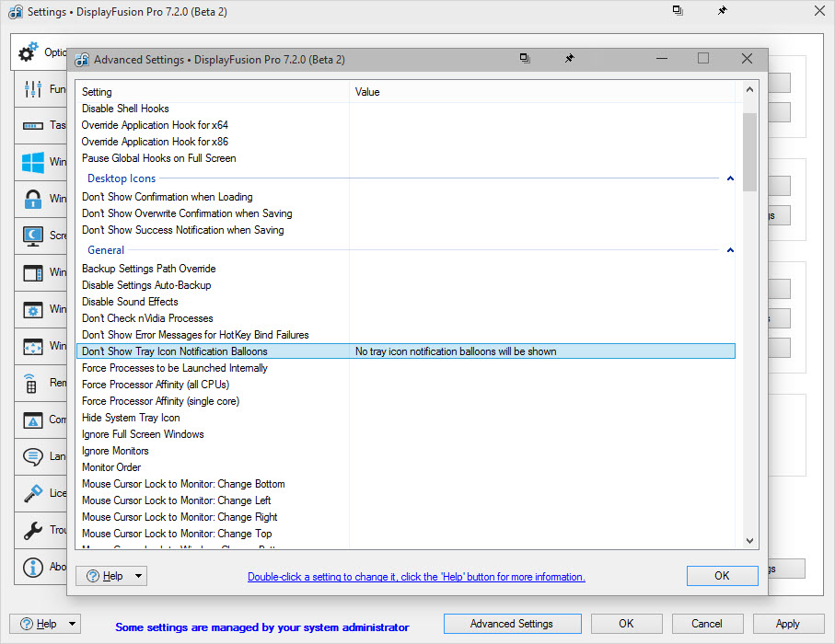
Task: Click the pin icon in main Settings title bar
Action: click(x=722, y=11)
